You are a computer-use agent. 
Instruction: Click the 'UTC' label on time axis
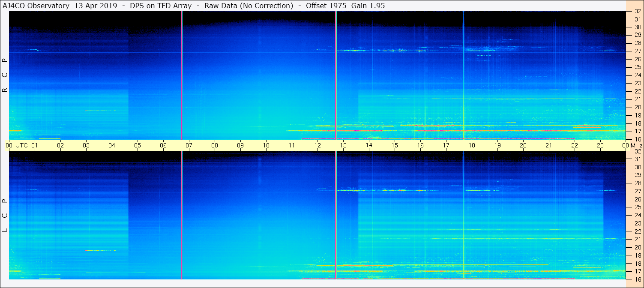coord(21,145)
